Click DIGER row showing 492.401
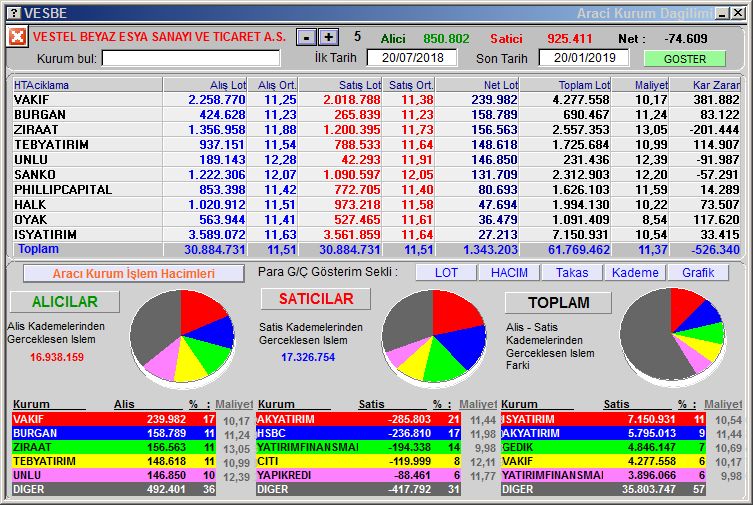Screen dimensions: 753x505 [114, 489]
